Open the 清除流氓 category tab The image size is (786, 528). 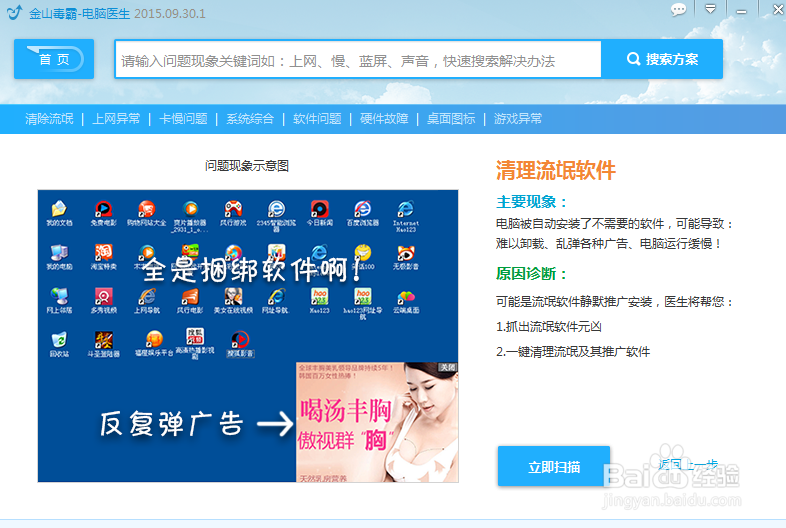click(49, 119)
